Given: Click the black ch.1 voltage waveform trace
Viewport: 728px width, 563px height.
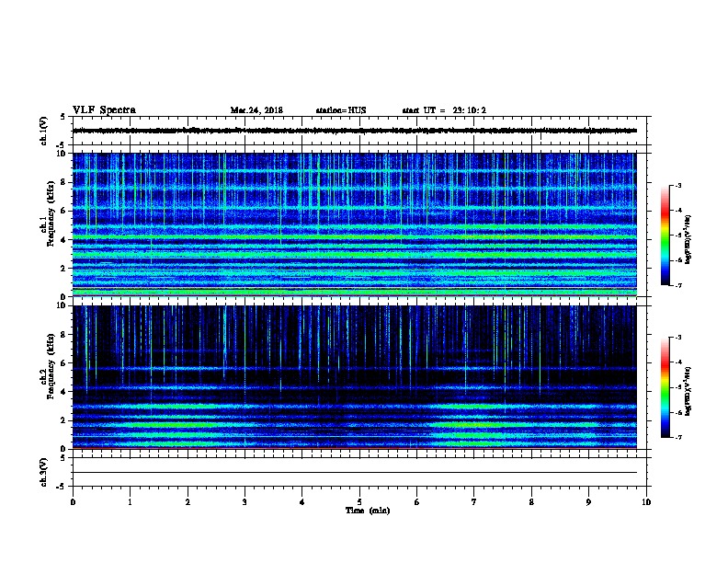Looking at the screenshot, I should coord(354,131).
